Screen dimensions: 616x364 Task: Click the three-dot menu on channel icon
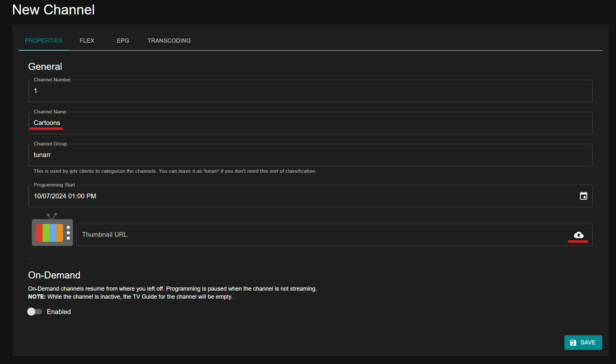coord(68,233)
